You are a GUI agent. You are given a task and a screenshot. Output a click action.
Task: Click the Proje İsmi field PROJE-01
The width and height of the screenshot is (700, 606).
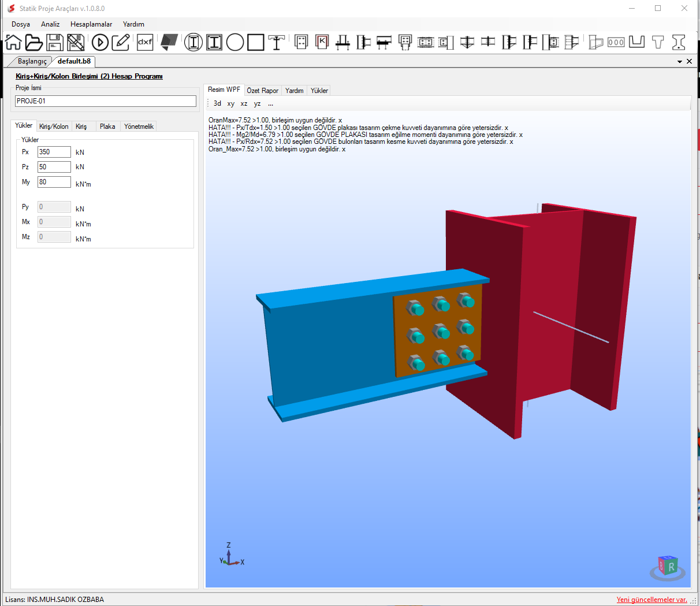coord(106,101)
